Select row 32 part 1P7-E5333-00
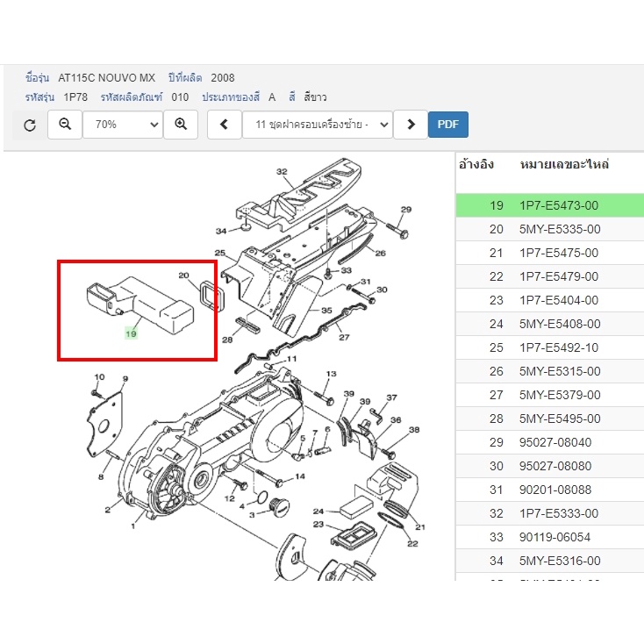This screenshot has width=644, height=644. (x=550, y=513)
